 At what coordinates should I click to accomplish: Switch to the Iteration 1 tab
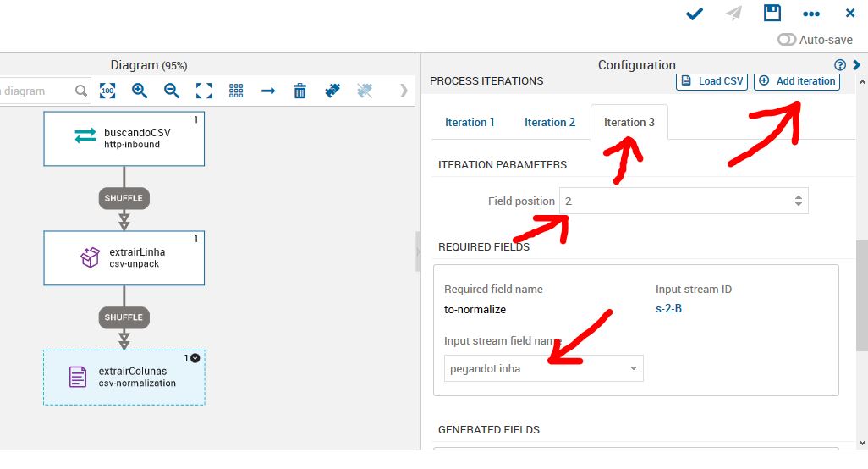coord(470,122)
